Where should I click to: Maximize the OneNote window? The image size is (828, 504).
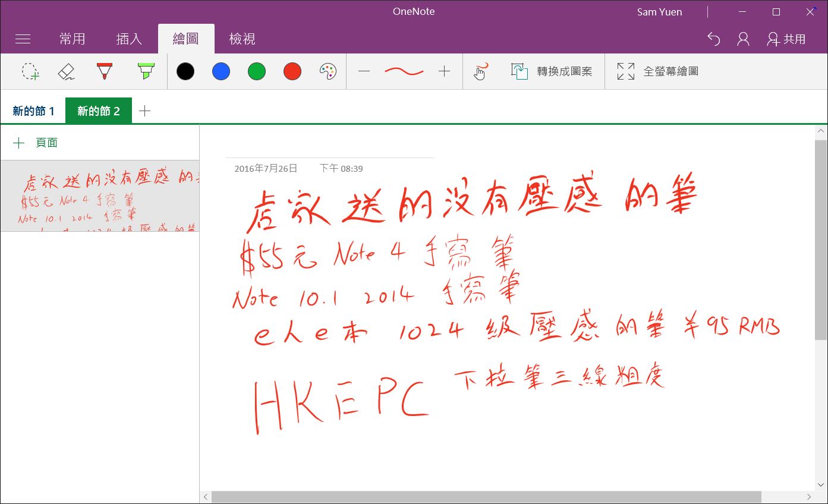(776, 12)
